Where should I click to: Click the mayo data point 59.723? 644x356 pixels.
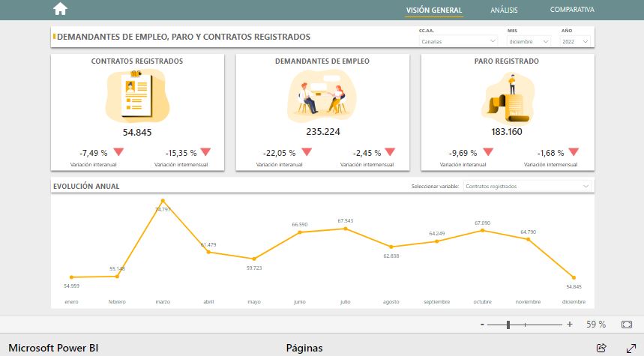[254, 259]
